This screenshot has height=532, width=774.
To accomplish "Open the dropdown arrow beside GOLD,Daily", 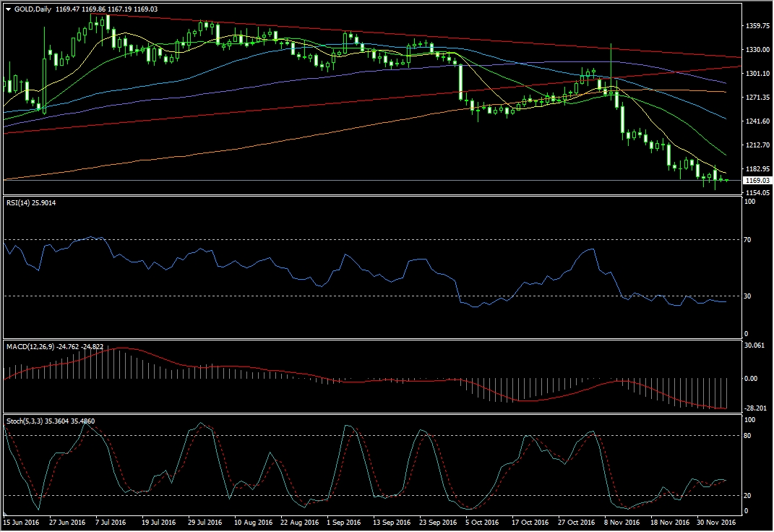I will coord(8,9).
